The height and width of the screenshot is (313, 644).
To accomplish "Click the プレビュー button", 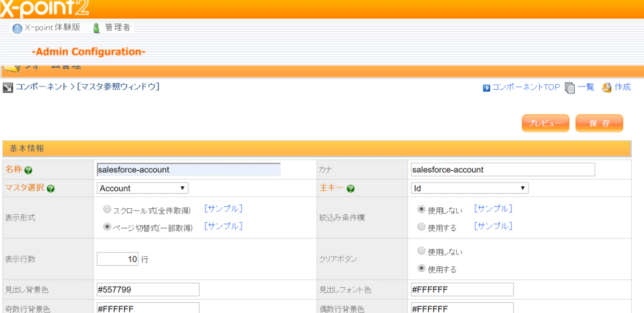I will pyautogui.click(x=545, y=123).
